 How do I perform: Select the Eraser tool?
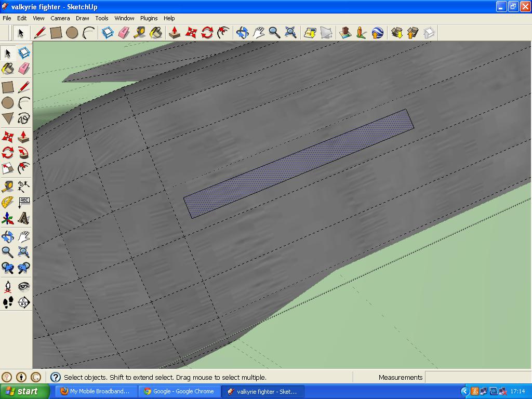24,68
